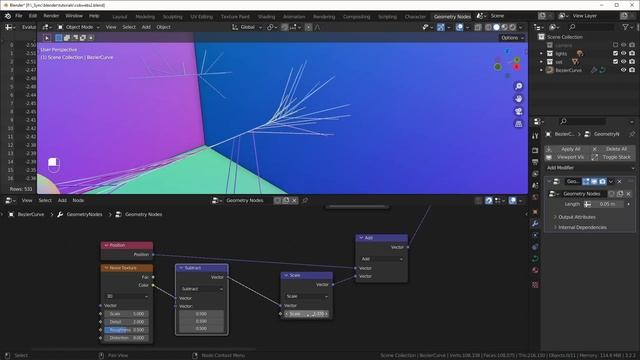Open the Render menu
Image resolution: width=640 pixels, height=360 pixels.
(x=51, y=16)
